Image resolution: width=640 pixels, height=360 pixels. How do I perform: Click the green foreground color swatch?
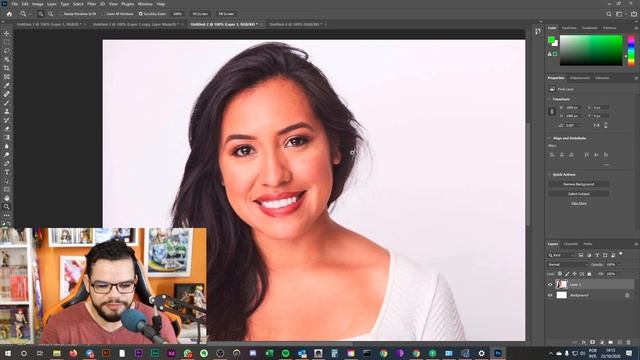(x=551, y=40)
